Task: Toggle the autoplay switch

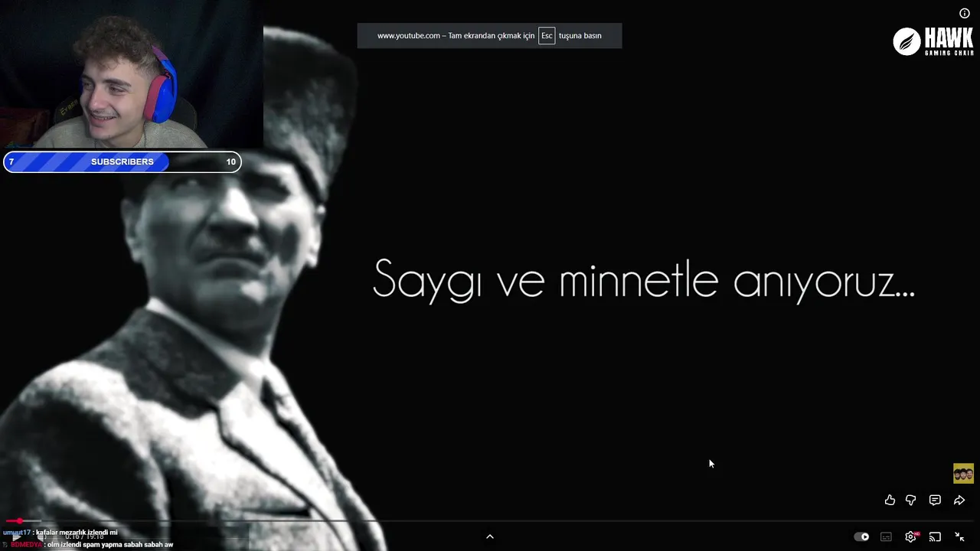Action: click(861, 536)
